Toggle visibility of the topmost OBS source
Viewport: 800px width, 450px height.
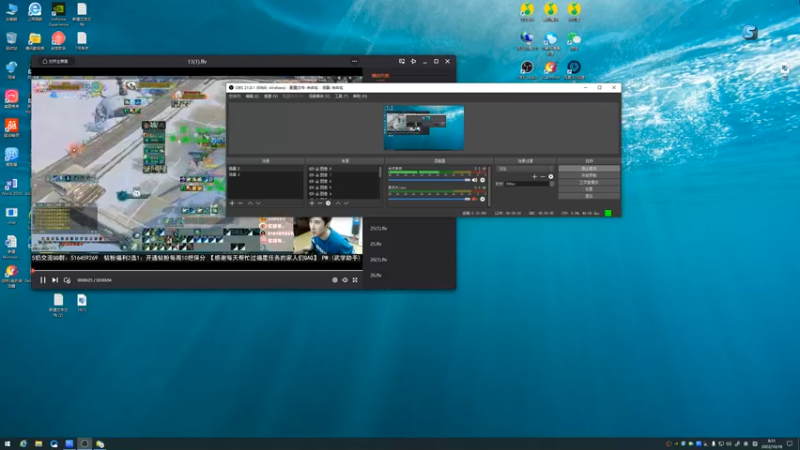(x=311, y=169)
